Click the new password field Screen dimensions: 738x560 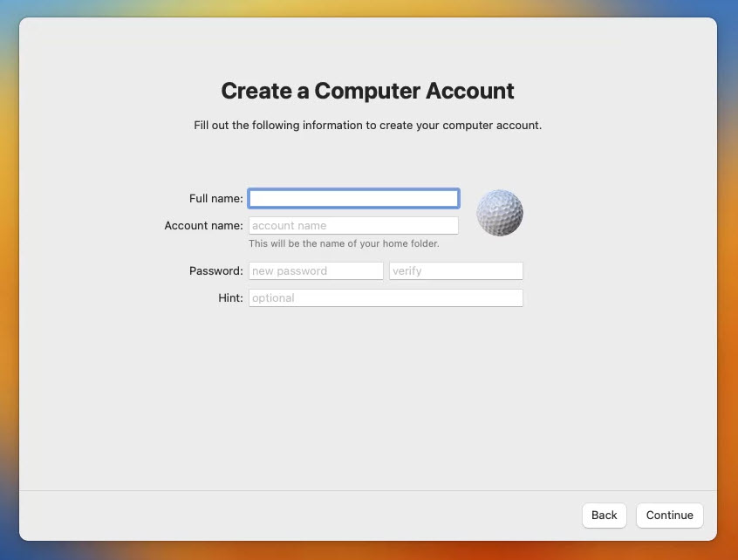316,271
